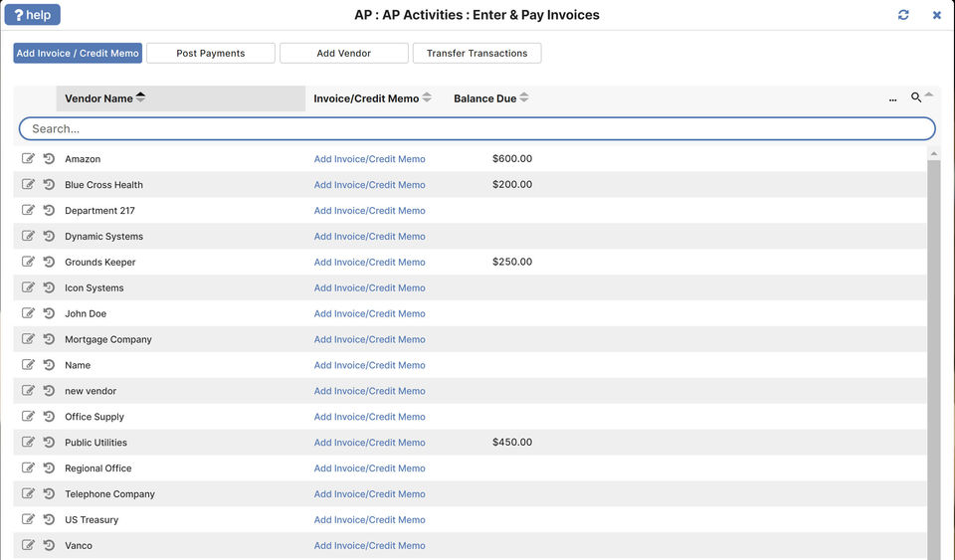This screenshot has width=955, height=560.
Task: Click the edit icon for Amazon
Action: point(28,159)
